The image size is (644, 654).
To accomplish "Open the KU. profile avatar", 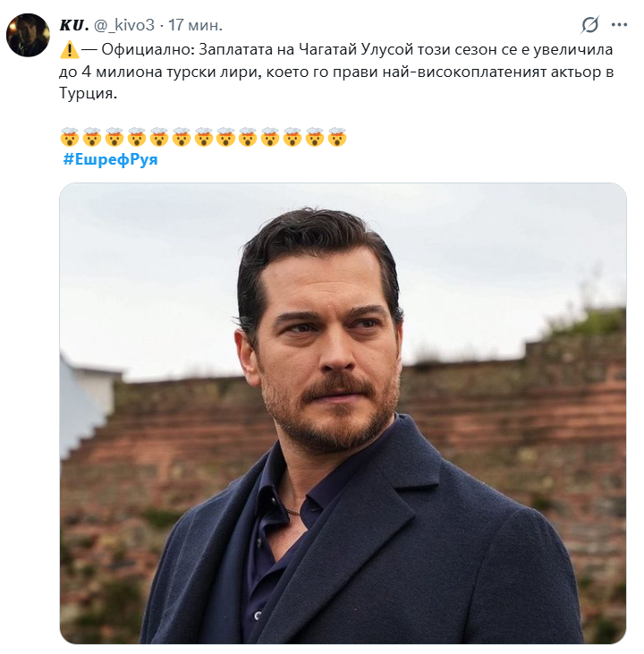I will point(28,35).
